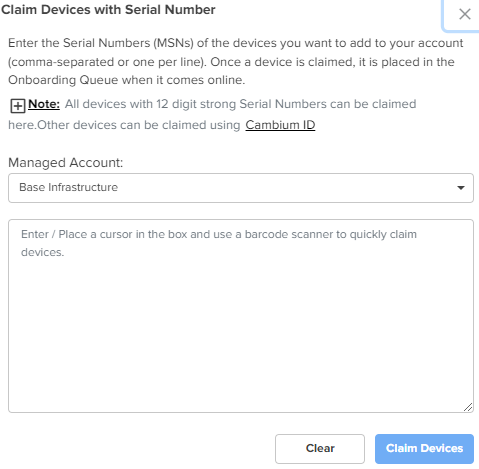Click the barcode scanner placeholder text
The height and width of the screenshot is (469, 479).
[x=219, y=243]
